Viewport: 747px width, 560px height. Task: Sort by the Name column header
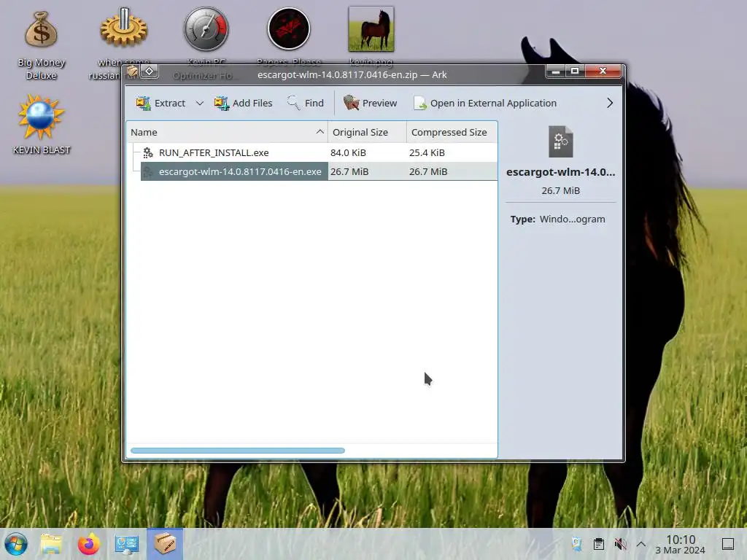tap(227, 132)
